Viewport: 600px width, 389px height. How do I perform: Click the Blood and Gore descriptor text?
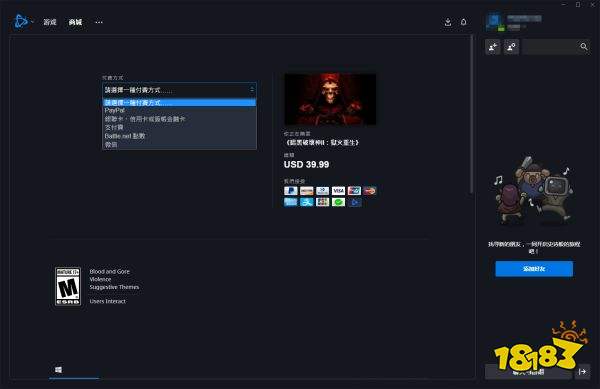(109, 272)
